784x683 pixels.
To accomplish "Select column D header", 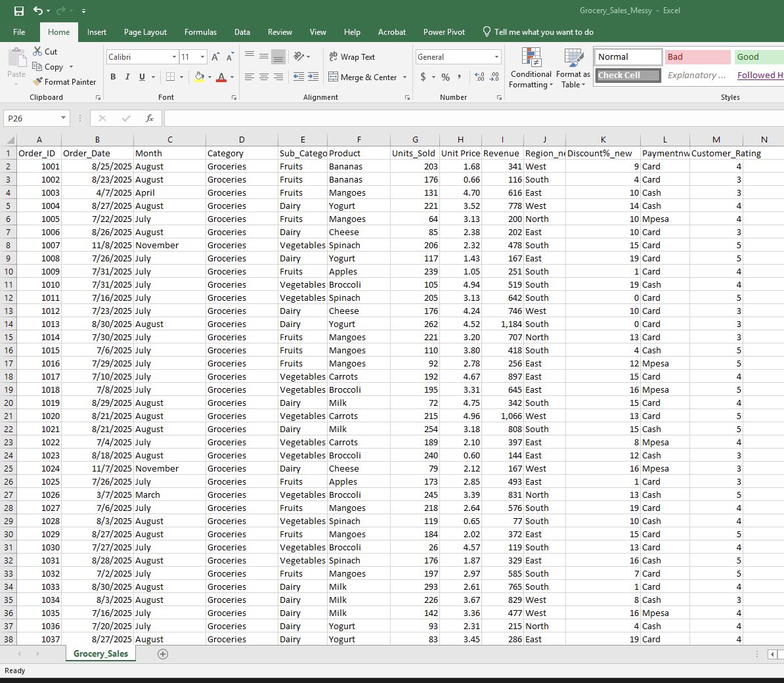I will pos(242,140).
